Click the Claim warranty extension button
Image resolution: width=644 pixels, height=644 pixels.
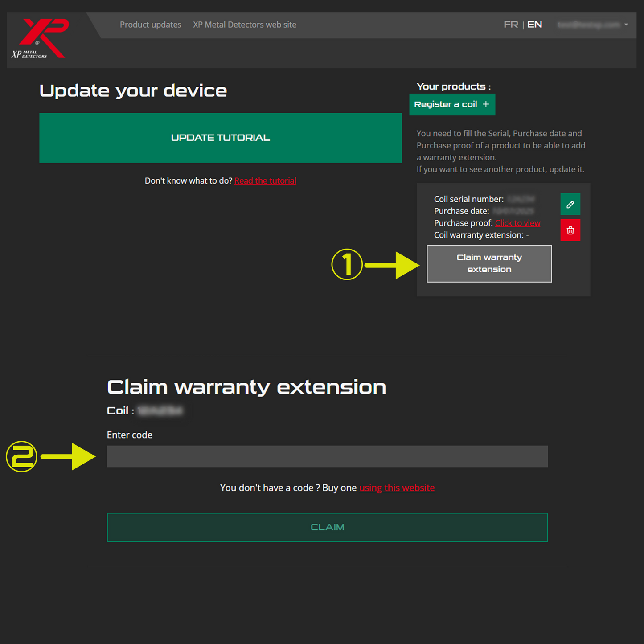tap(489, 263)
